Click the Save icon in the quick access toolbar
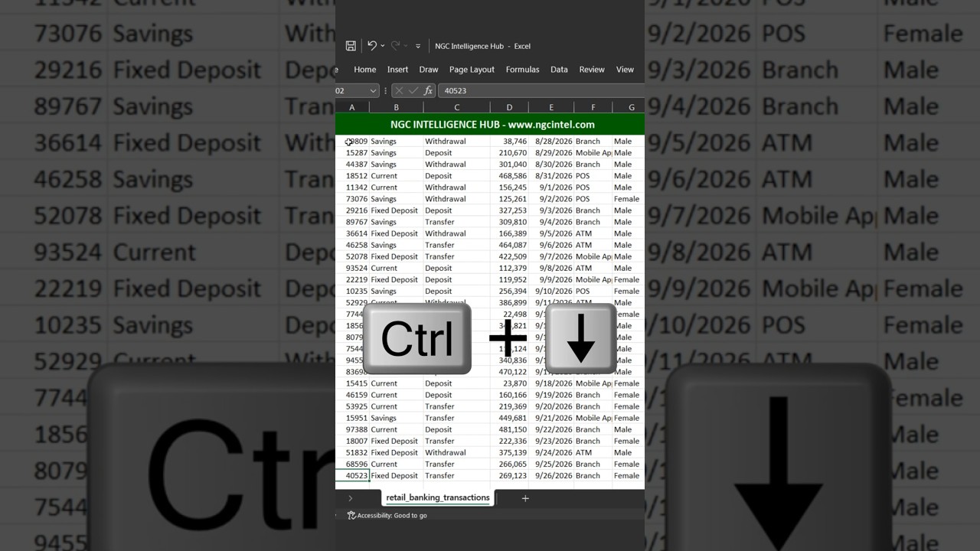 click(351, 46)
